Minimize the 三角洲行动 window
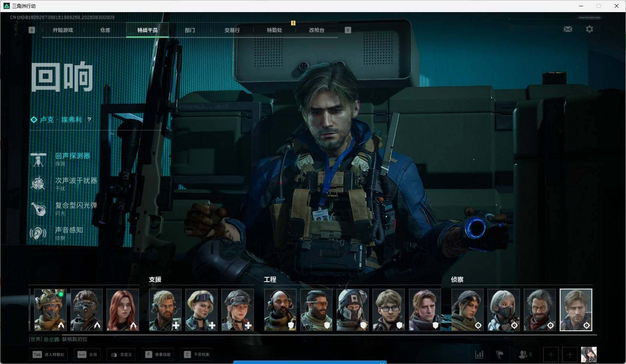This screenshot has height=364, width=626. tap(581, 6)
